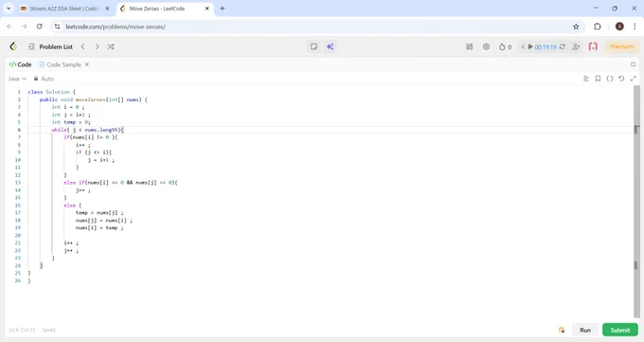The height and width of the screenshot is (342, 644).
Task: Open the code braces snippet icon
Action: click(610, 79)
